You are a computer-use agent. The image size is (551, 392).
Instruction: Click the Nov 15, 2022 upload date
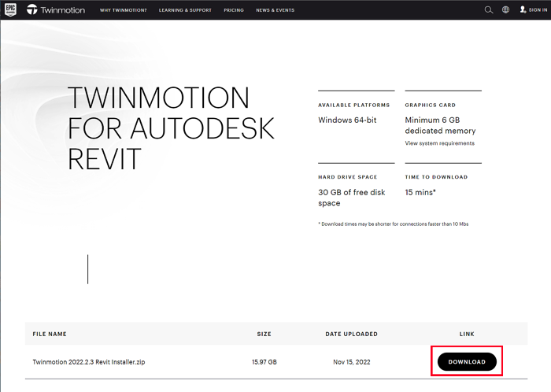point(351,361)
